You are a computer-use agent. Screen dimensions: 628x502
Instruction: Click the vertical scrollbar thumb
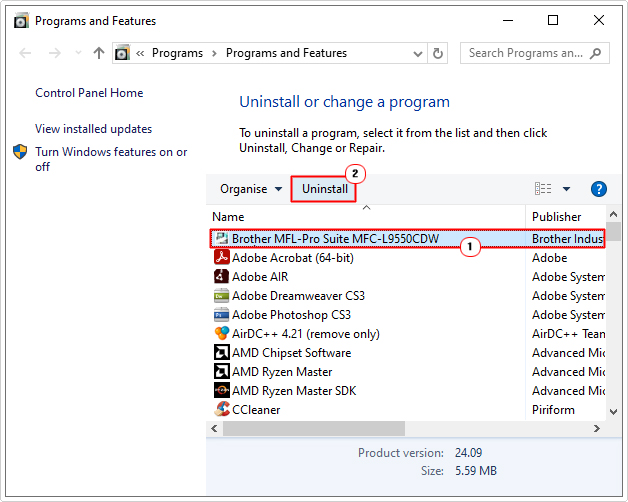(x=613, y=232)
